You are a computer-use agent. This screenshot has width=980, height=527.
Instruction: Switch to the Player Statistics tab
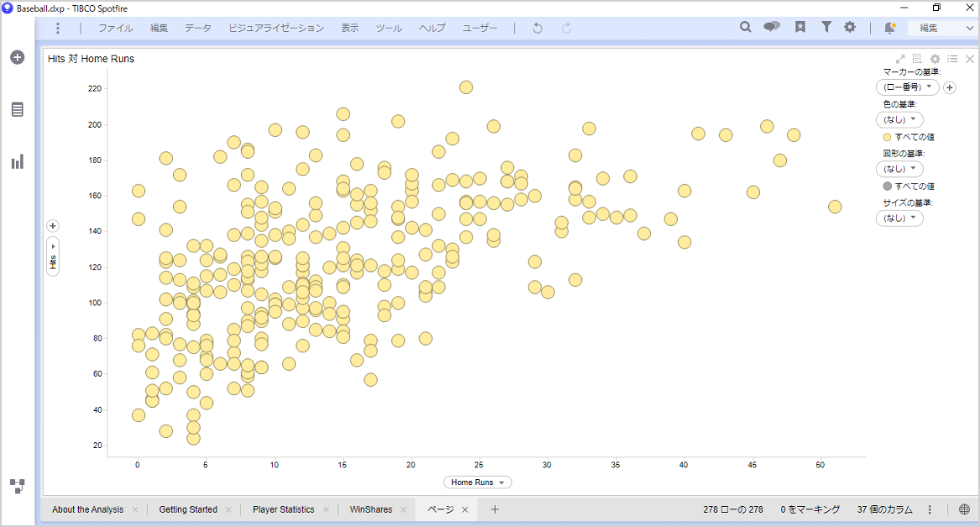tap(284, 509)
